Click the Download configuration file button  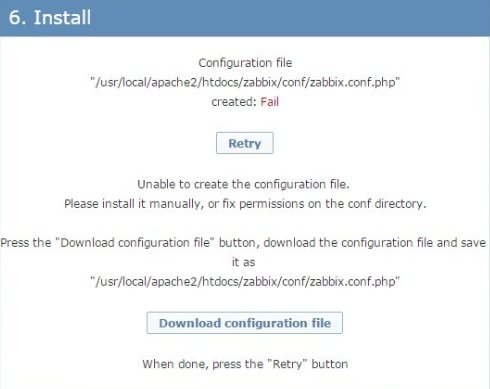(x=245, y=323)
